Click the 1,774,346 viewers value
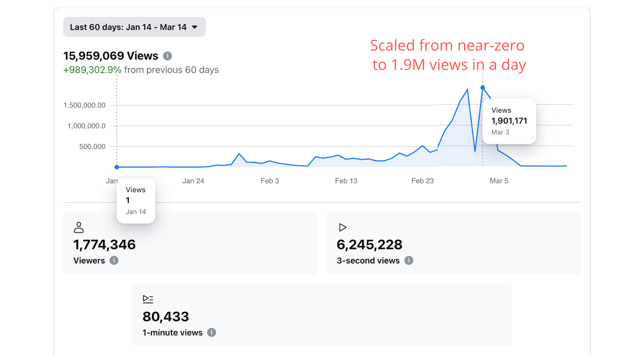 105,245
